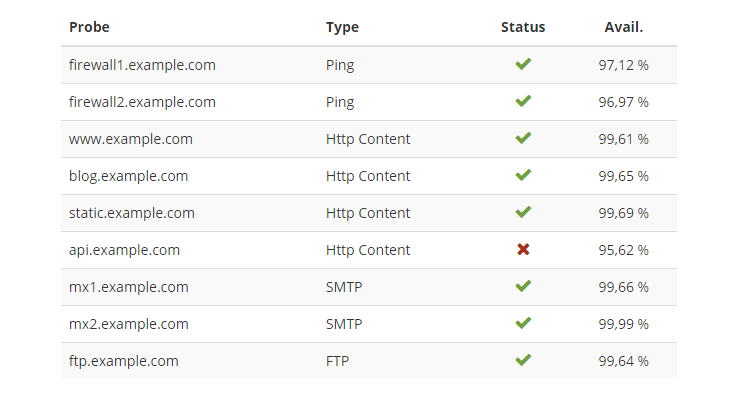Click the status checkmark for www.example.com
Image resolution: width=740 pixels, height=402 pixels.
pos(523,138)
